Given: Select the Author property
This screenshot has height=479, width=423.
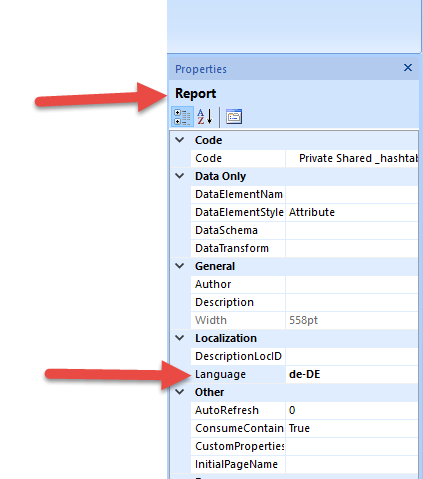Looking at the screenshot, I should [238, 284].
